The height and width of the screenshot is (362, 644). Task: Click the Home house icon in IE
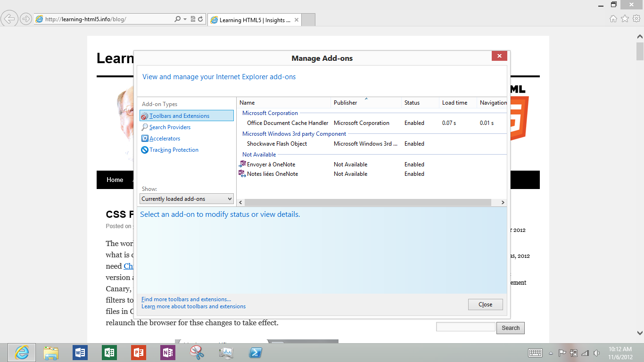click(x=613, y=19)
